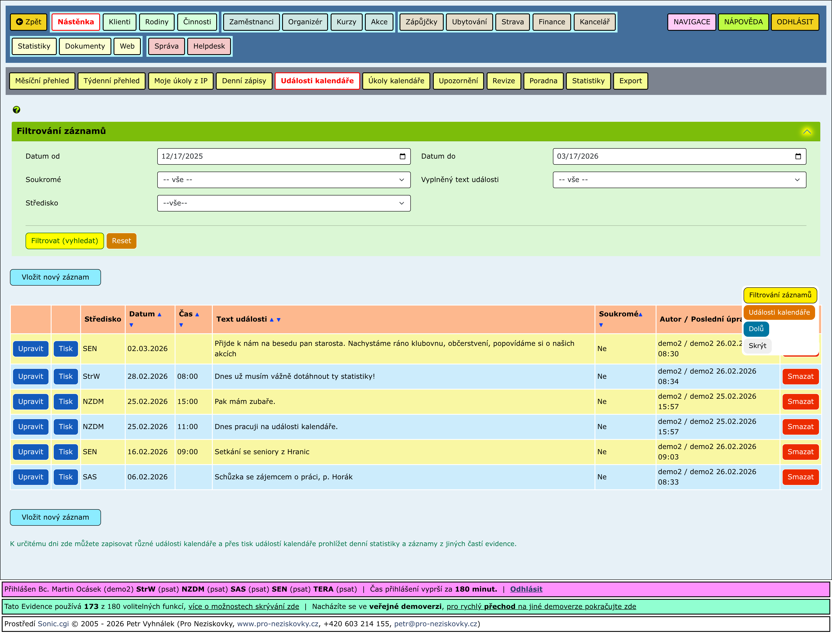Sort Text události ascending arrow
The image size is (832, 644).
(272, 320)
